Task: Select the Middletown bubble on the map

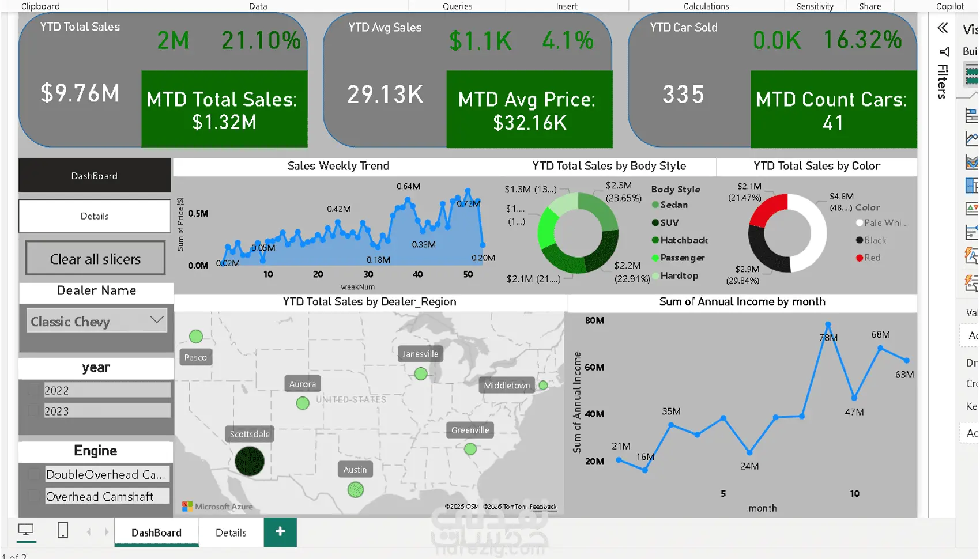Action: [x=543, y=384]
